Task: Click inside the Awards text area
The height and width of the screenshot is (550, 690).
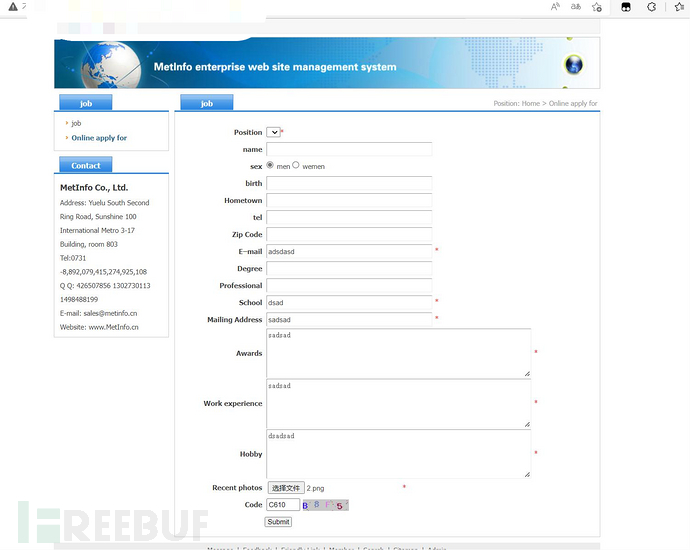Action: tap(398, 353)
